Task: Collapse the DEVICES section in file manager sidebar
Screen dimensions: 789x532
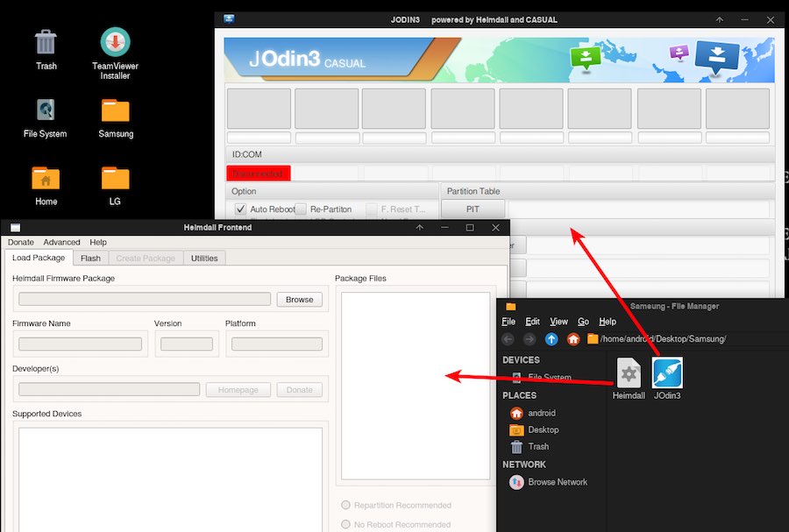Action: [x=521, y=359]
